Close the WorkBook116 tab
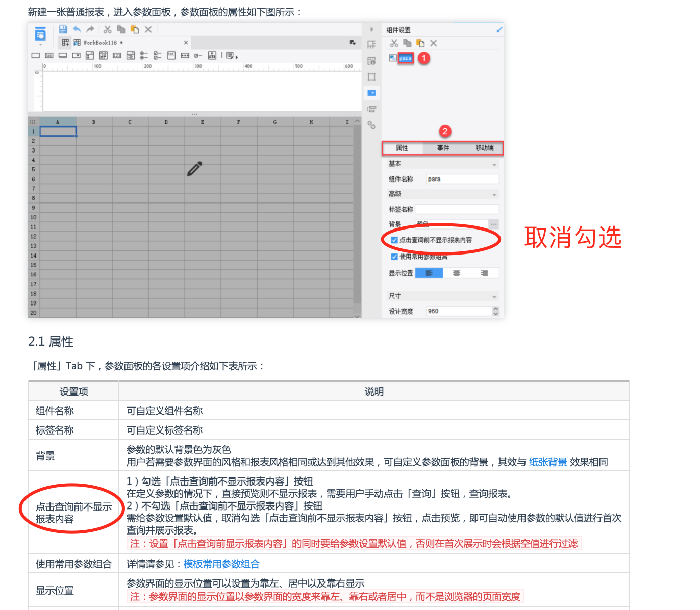The image size is (700, 610). tap(186, 43)
